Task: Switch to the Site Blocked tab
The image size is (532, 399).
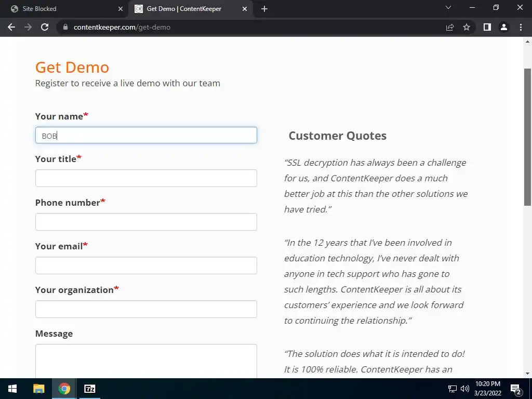Action: pos(64,9)
